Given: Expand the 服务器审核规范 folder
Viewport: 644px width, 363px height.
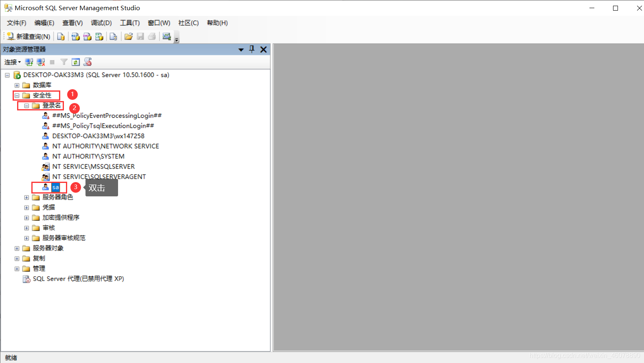Looking at the screenshot, I should [26, 238].
